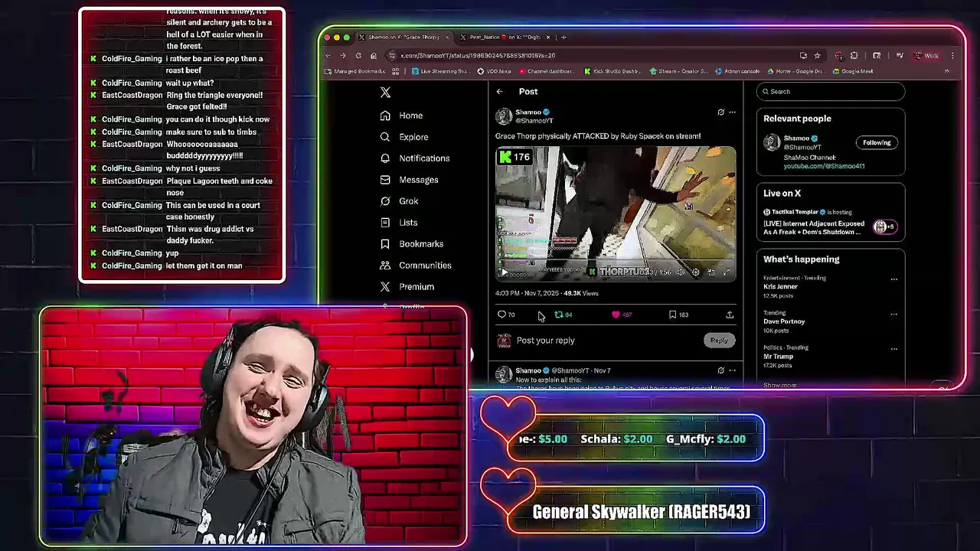Open the Google Meet bookmark
The image size is (980, 551).
click(852, 71)
